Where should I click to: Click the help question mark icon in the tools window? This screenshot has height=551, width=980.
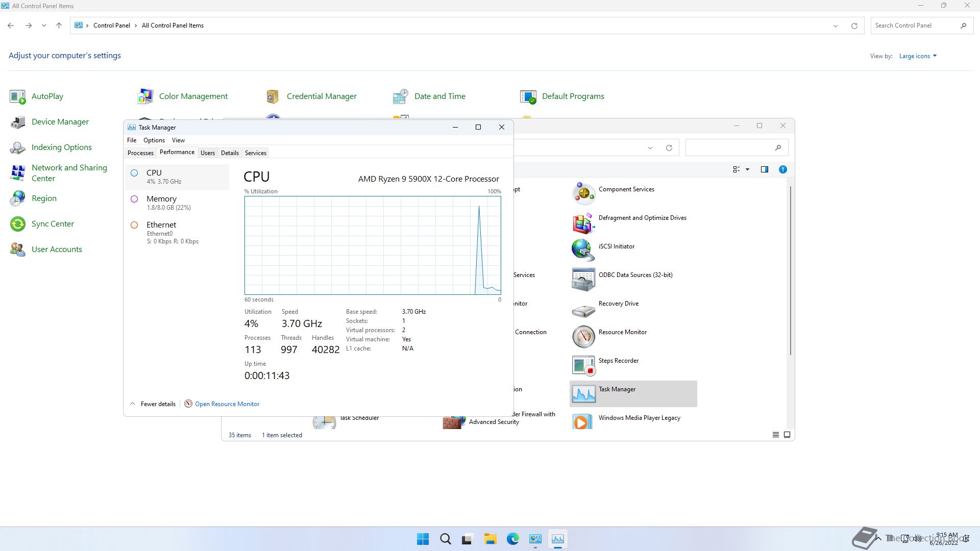tap(782, 169)
